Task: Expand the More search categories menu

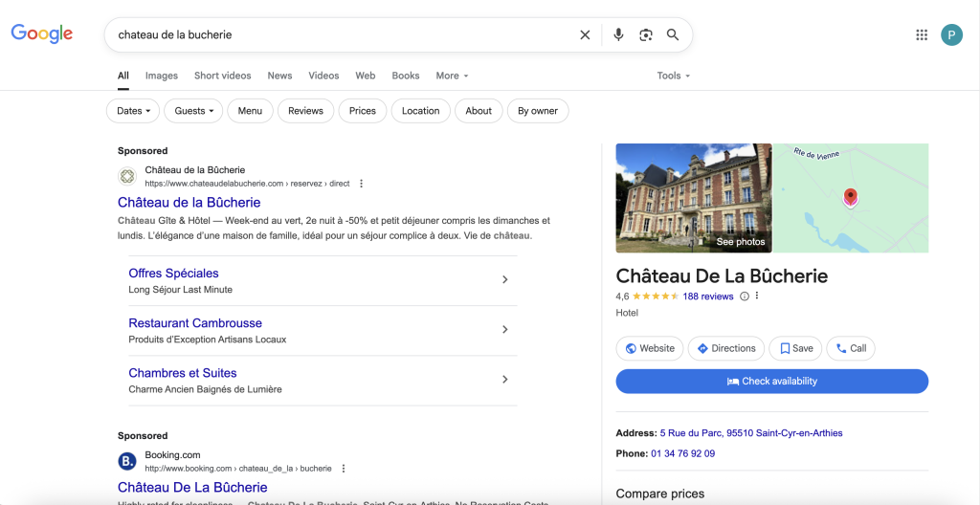Action: coord(452,76)
